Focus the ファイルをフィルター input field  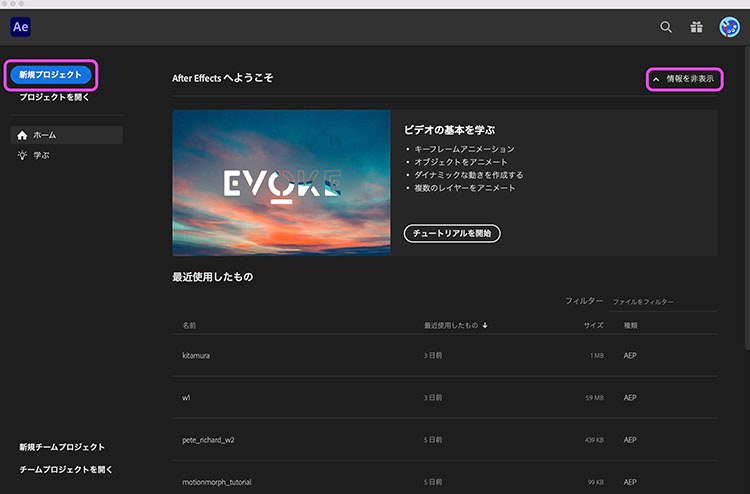click(663, 302)
